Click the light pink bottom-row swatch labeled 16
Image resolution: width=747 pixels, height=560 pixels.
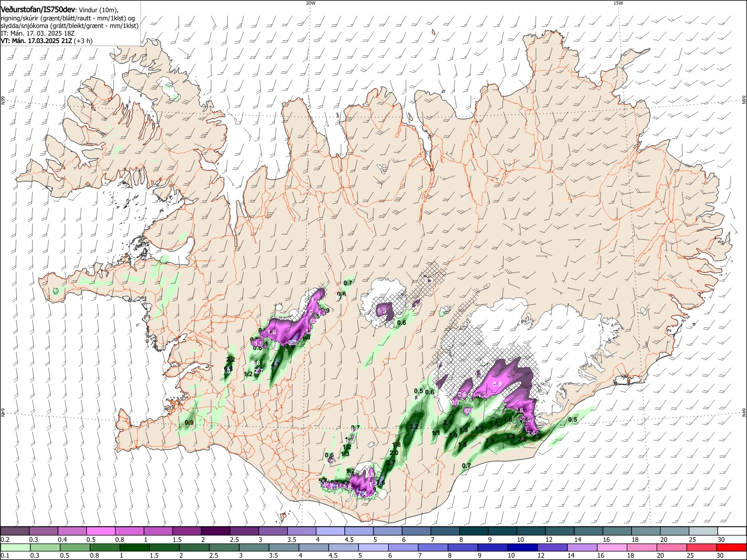612,548
